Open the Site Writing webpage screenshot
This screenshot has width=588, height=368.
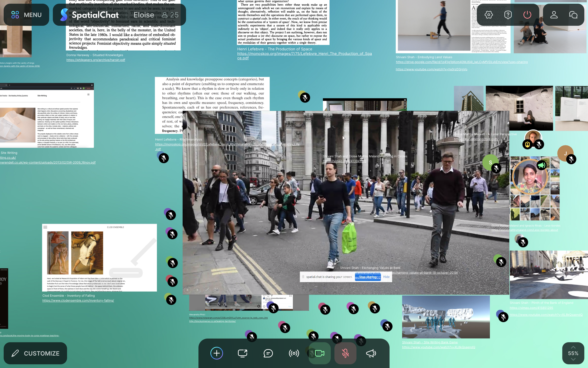tap(47, 115)
